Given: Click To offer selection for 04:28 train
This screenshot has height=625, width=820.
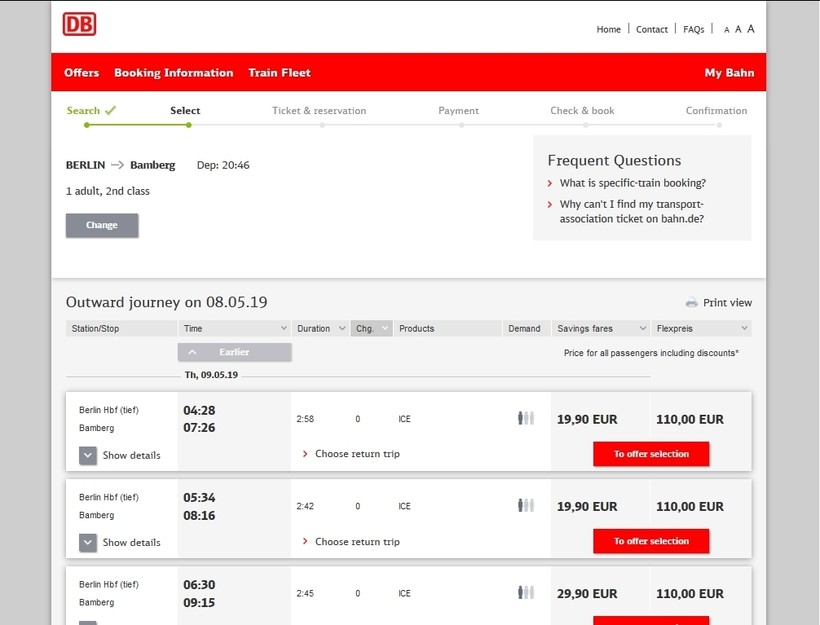Looking at the screenshot, I should 651,454.
